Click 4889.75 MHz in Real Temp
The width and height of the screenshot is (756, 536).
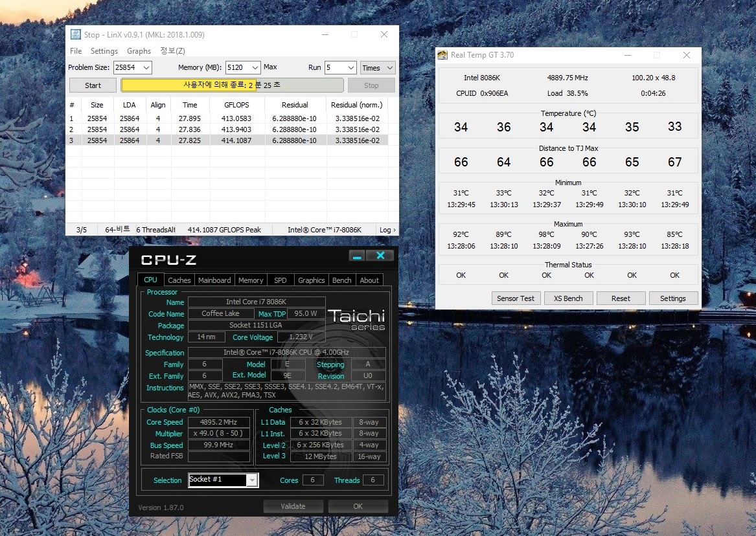click(x=567, y=78)
